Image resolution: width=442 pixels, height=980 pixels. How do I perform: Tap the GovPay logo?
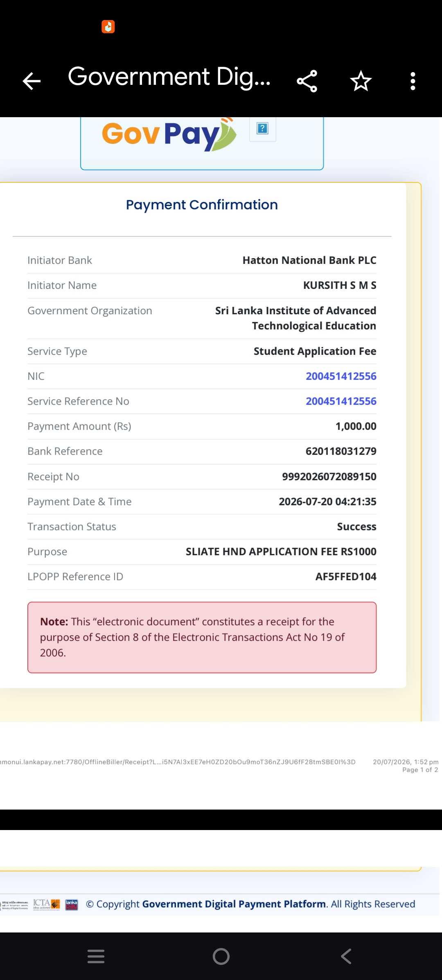[169, 135]
